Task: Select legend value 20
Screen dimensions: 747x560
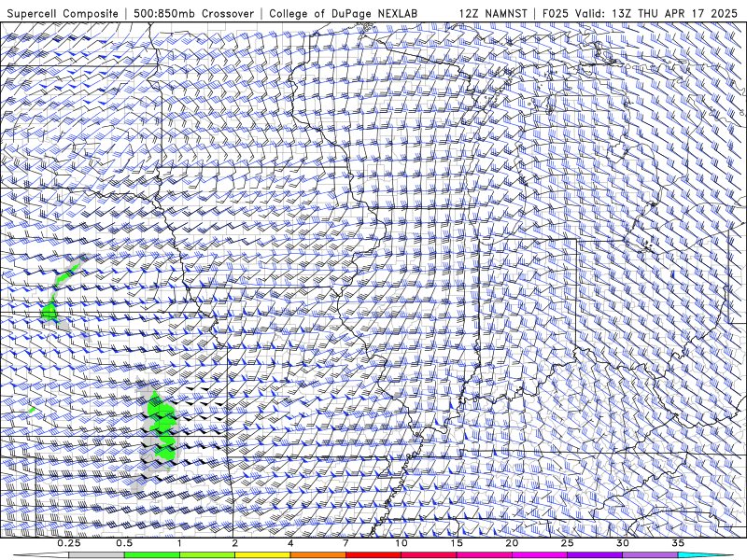Action: click(512, 543)
